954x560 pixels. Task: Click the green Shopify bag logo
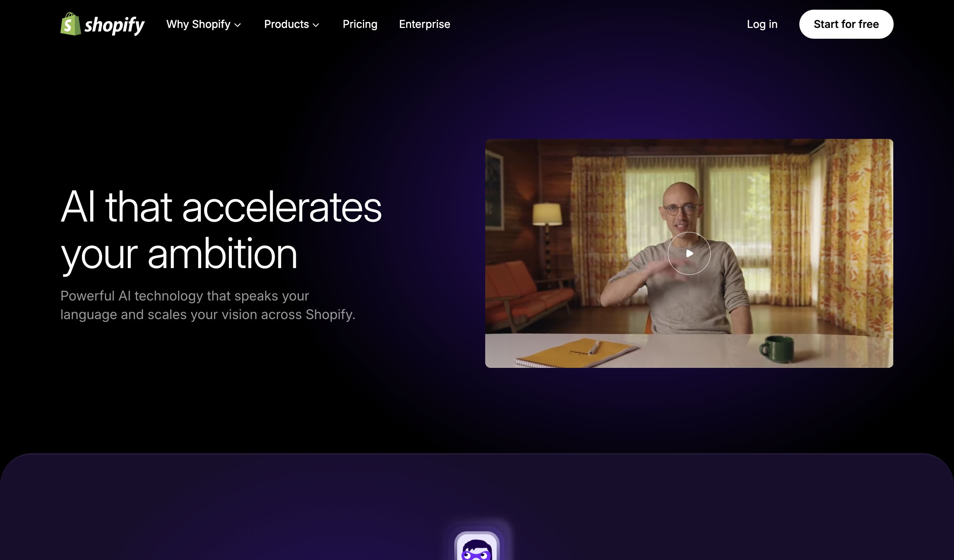click(x=70, y=24)
